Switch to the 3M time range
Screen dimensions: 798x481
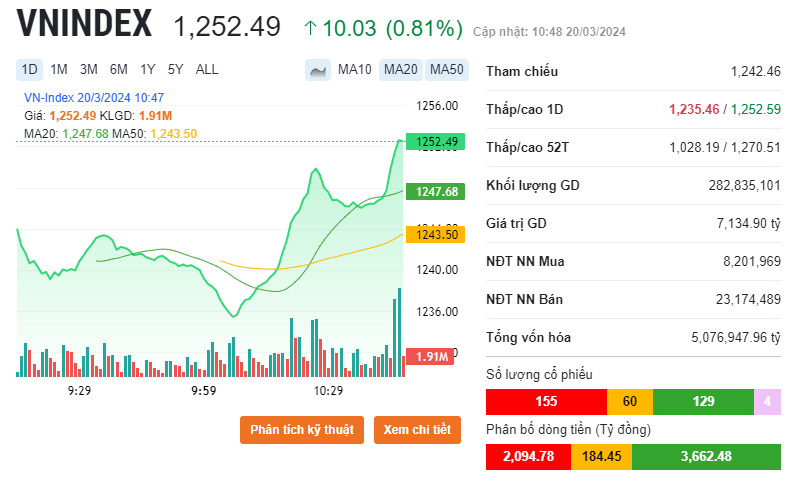click(x=89, y=70)
